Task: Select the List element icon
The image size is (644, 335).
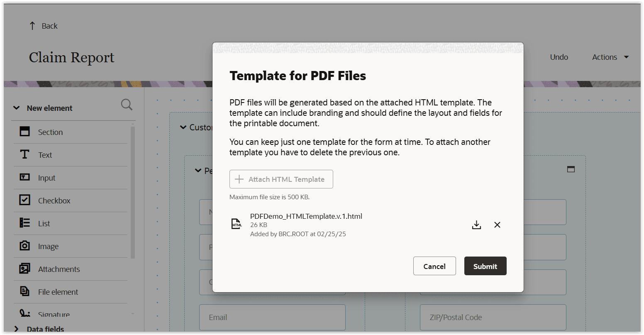Action: click(x=25, y=223)
